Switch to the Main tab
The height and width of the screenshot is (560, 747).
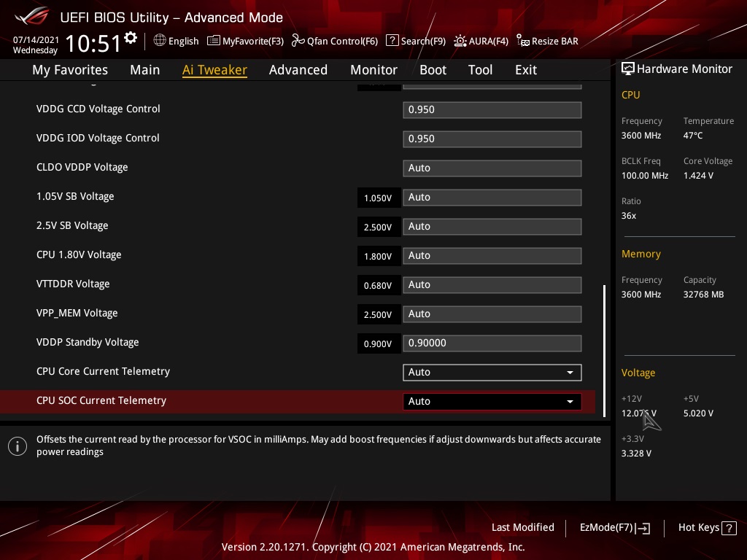tap(145, 70)
